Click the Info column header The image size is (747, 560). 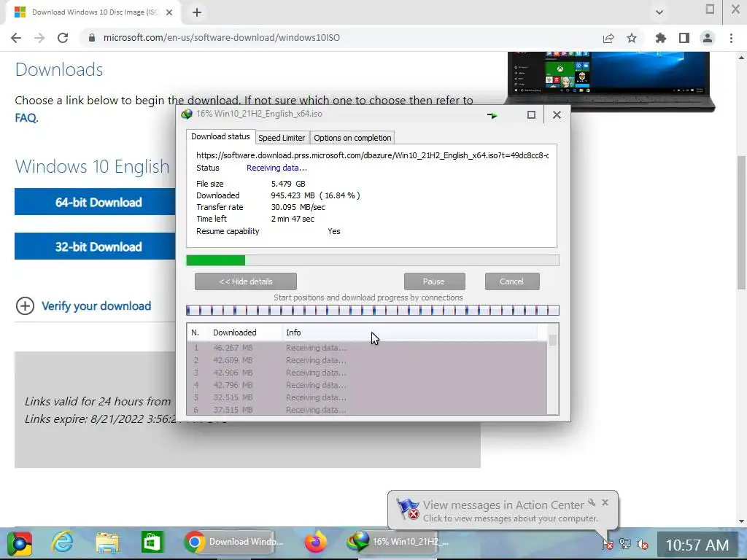point(410,332)
